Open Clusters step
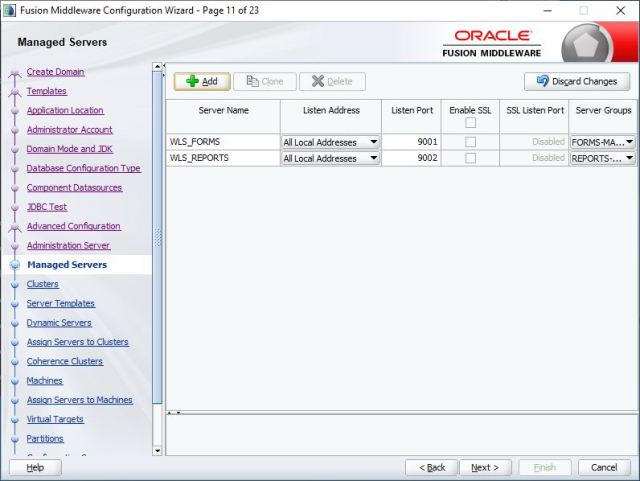Viewport: 640px width, 481px height. pos(42,284)
